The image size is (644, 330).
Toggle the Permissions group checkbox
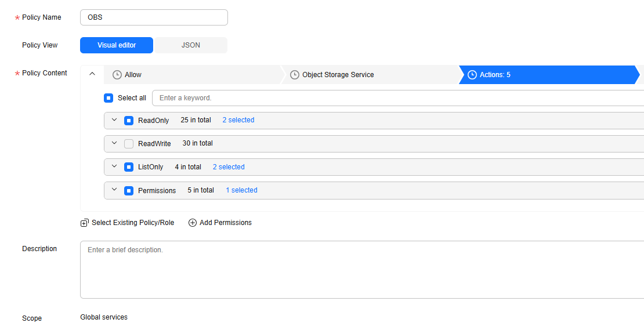tap(129, 190)
